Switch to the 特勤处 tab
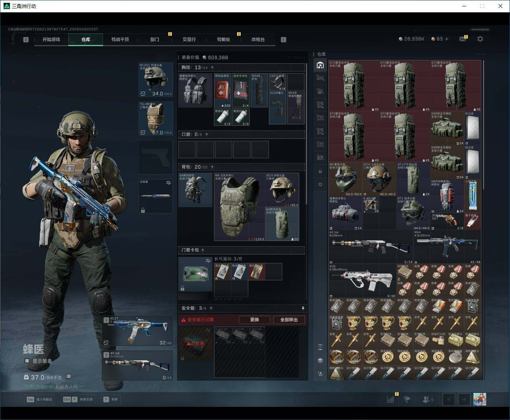 (x=224, y=39)
